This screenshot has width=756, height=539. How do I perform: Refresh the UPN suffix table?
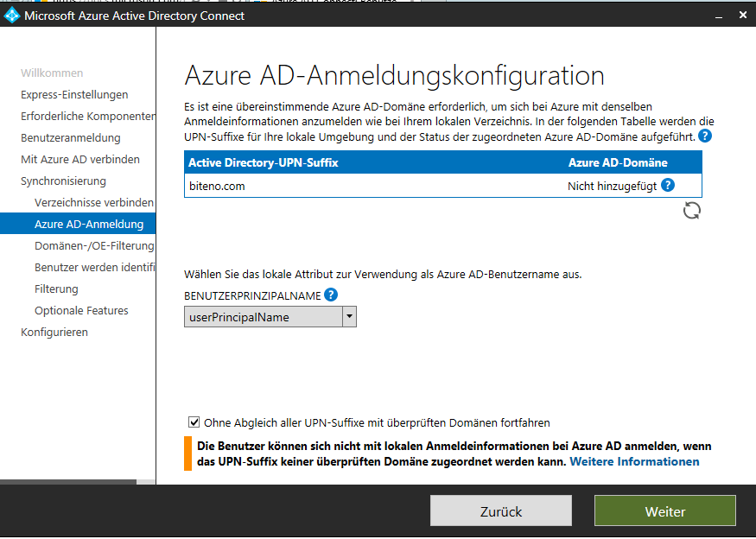pyautogui.click(x=692, y=211)
